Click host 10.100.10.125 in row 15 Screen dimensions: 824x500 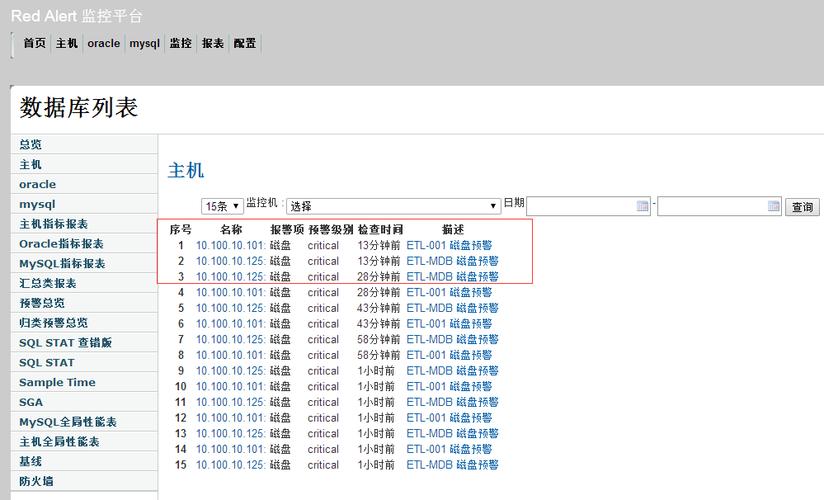(230, 465)
